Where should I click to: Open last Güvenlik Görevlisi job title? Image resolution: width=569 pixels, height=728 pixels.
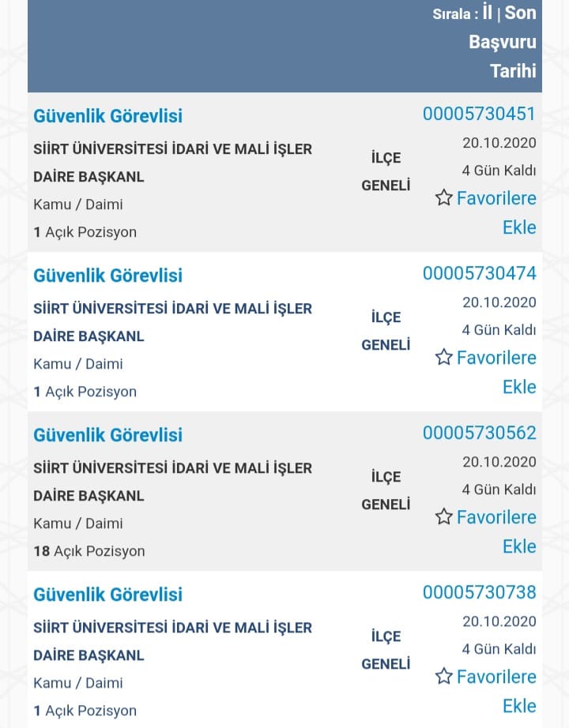(107, 595)
